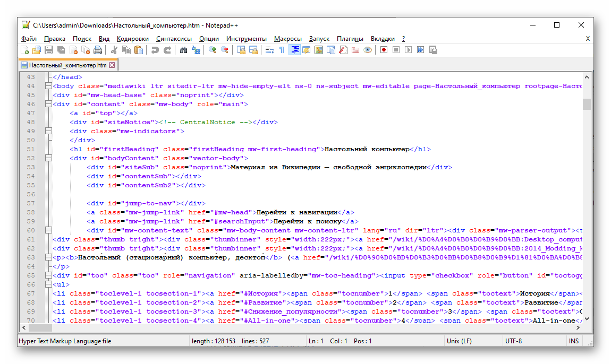
Task: Collapse the body tag fold on line 44
Action: point(48,86)
